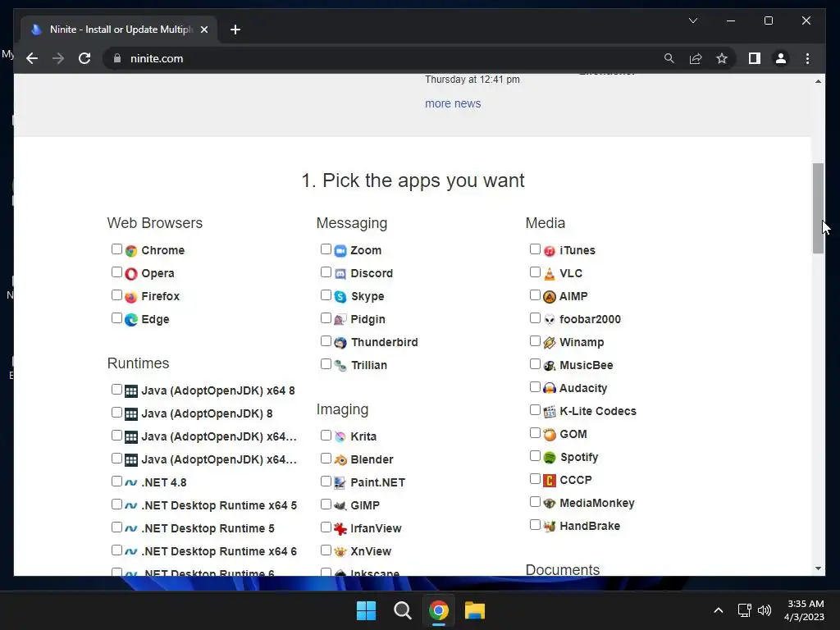Viewport: 840px width, 630px height.
Task: Check the Paint.NET checkbox
Action: 326,481
